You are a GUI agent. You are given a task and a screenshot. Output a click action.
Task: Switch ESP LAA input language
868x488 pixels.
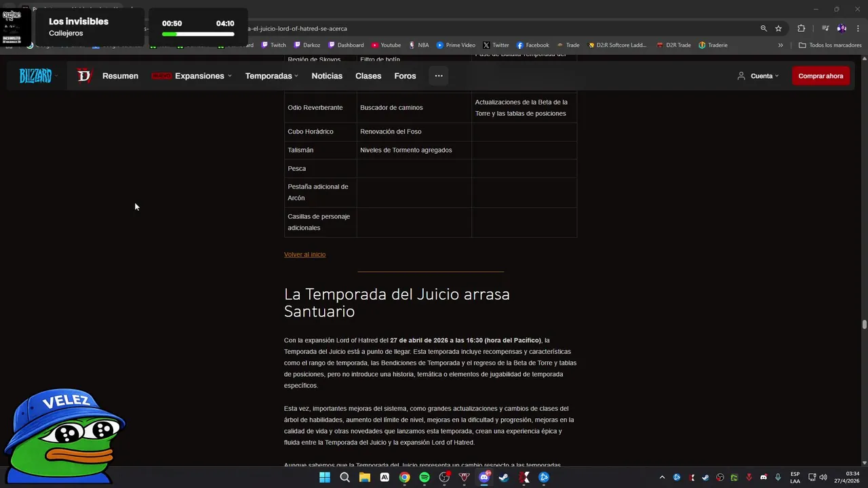(x=795, y=477)
